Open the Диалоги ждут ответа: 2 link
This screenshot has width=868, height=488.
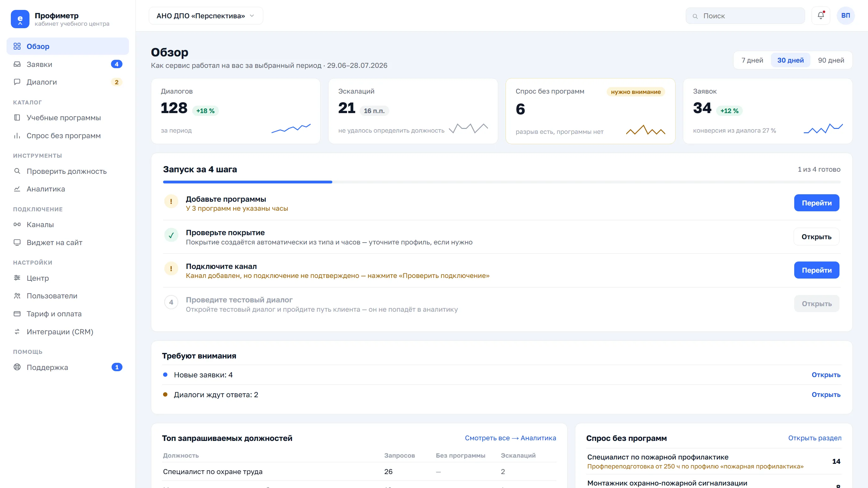coord(826,394)
